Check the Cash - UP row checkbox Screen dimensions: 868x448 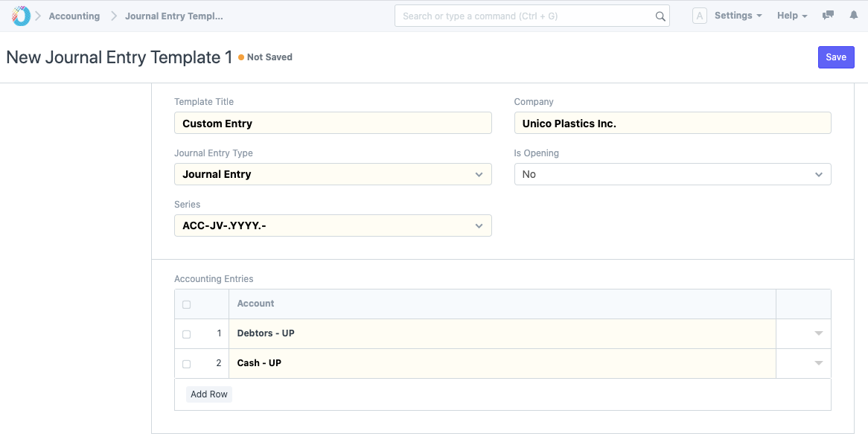186,364
